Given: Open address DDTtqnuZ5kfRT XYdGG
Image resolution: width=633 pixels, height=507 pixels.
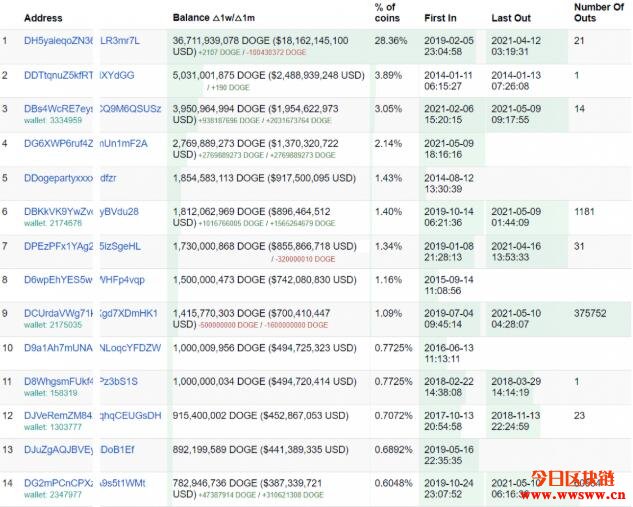Looking at the screenshot, I should 79,75.
